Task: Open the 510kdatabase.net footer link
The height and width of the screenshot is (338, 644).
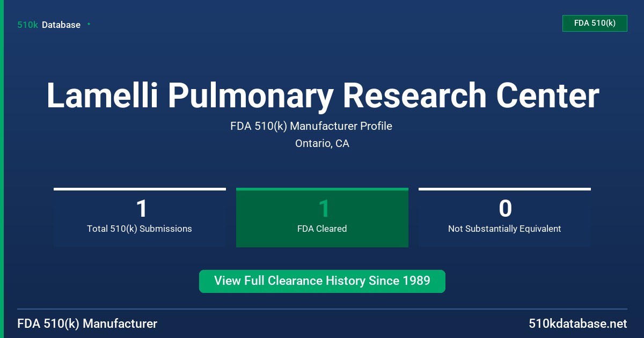Action: pos(578,324)
